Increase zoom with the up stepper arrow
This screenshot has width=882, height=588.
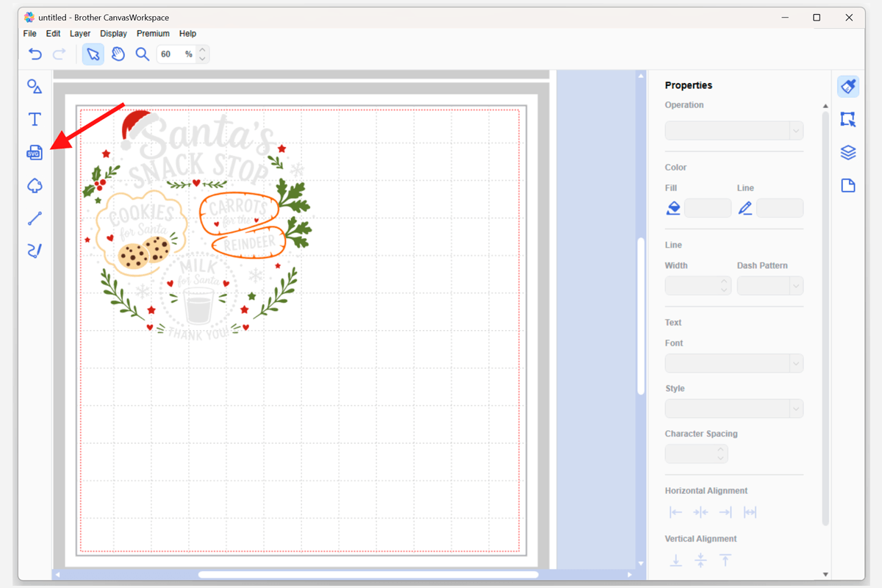click(x=203, y=49)
